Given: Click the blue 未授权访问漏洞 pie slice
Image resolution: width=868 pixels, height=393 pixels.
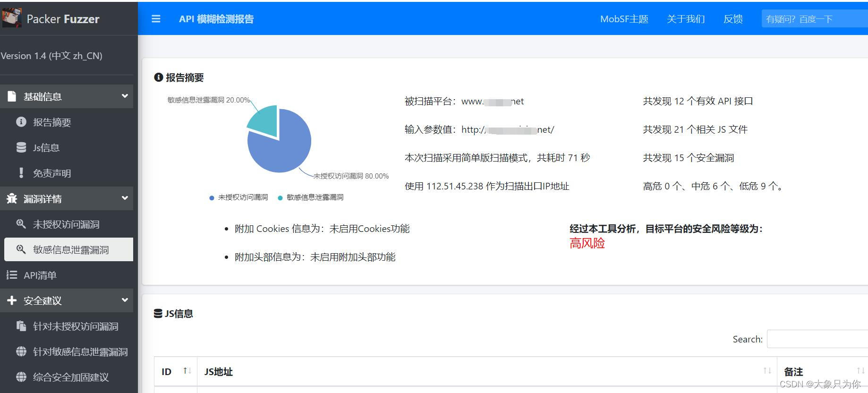Looking at the screenshot, I should click(283, 149).
